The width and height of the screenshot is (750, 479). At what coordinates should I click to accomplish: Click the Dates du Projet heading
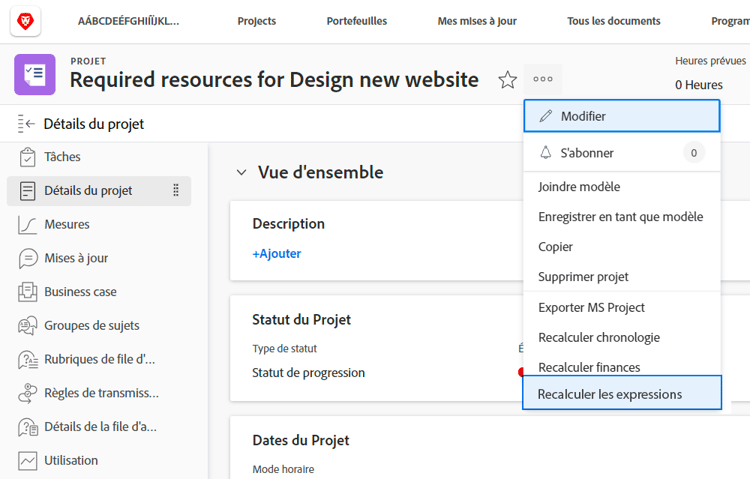pyautogui.click(x=301, y=440)
